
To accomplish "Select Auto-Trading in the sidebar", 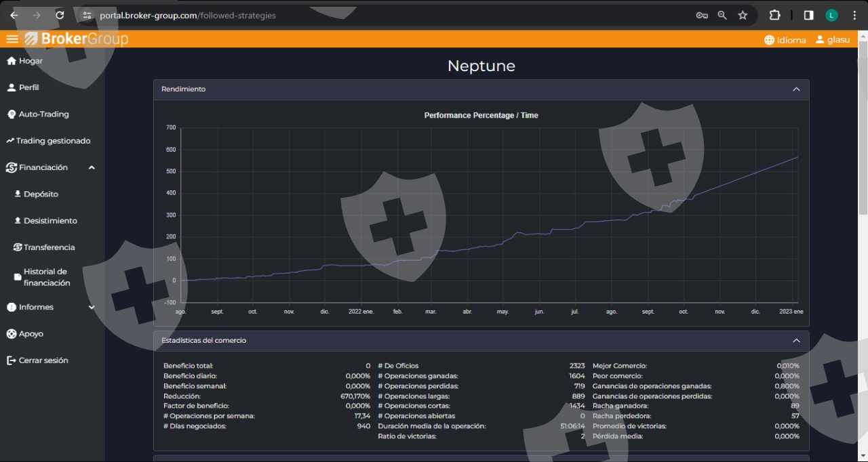I will tap(43, 114).
